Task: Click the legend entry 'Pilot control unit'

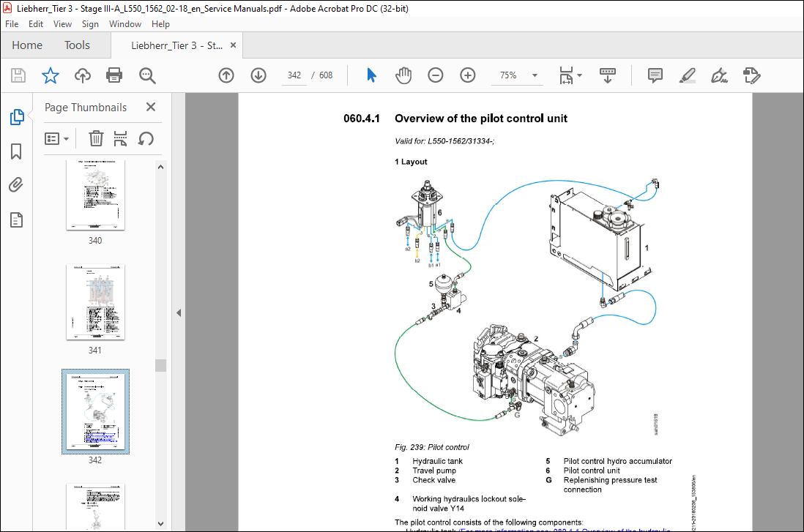Action: (592, 471)
